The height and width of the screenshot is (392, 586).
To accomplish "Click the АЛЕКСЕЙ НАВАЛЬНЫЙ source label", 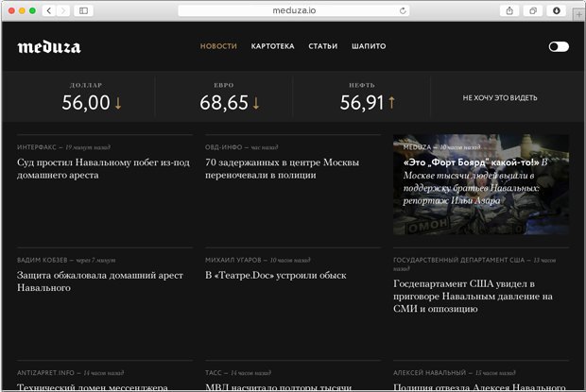I will coord(429,372).
